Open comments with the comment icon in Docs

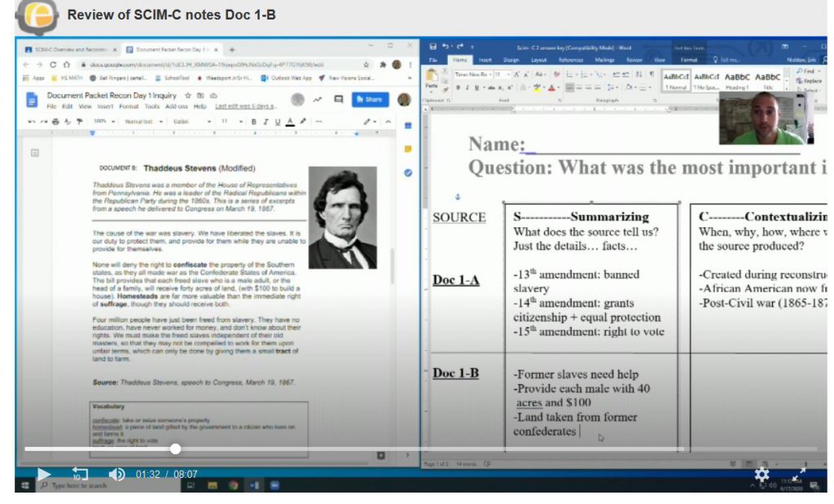coord(337,99)
